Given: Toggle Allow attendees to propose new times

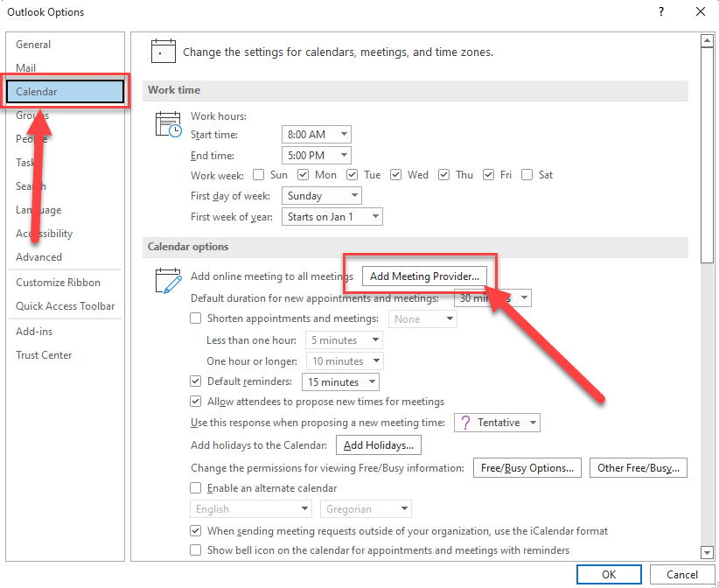Looking at the screenshot, I should click(195, 402).
